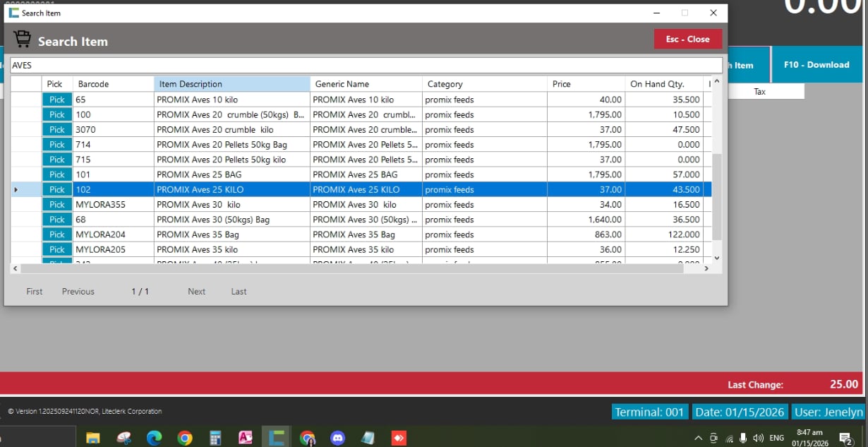This screenshot has height=447, width=868.
Task: Click the search text field containing AVES
Action: pos(366,65)
